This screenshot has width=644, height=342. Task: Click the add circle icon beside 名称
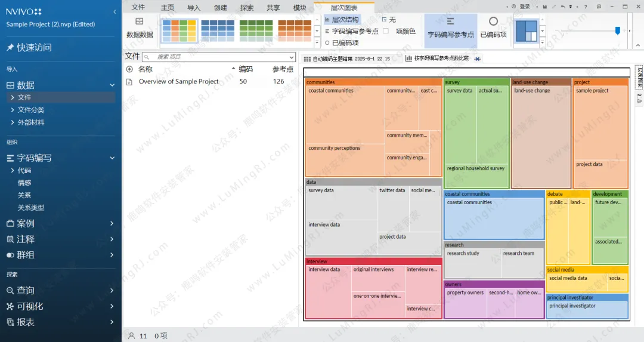(x=129, y=69)
